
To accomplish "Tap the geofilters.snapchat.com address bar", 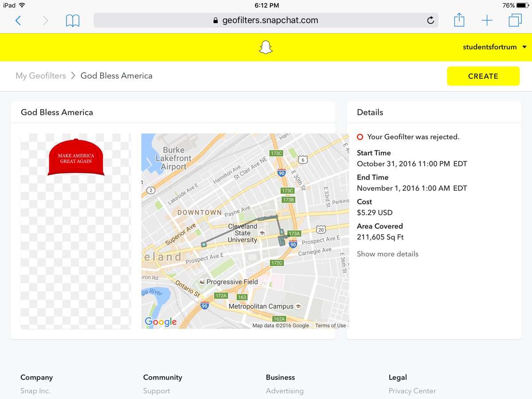I will coord(266,20).
